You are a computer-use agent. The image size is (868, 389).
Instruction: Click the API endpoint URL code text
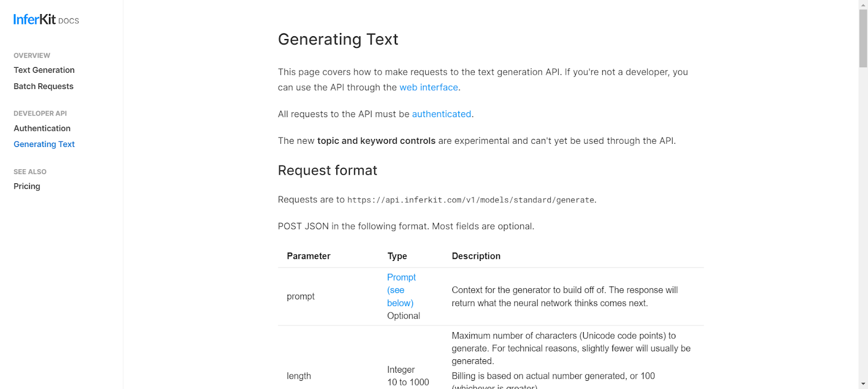point(470,200)
